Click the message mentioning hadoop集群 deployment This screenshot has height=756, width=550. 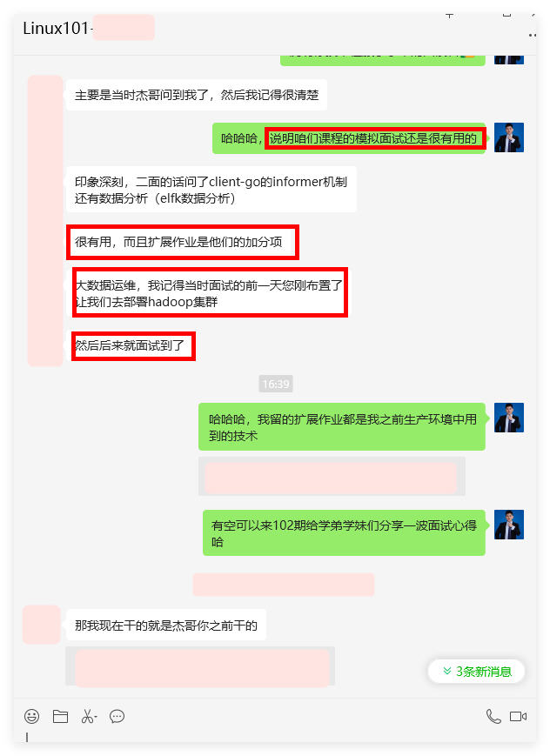207,293
